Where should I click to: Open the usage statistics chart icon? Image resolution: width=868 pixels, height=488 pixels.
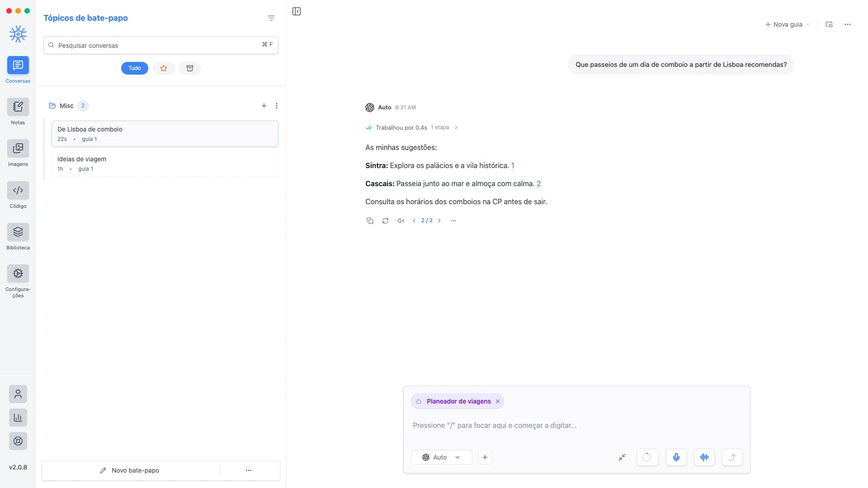18,418
